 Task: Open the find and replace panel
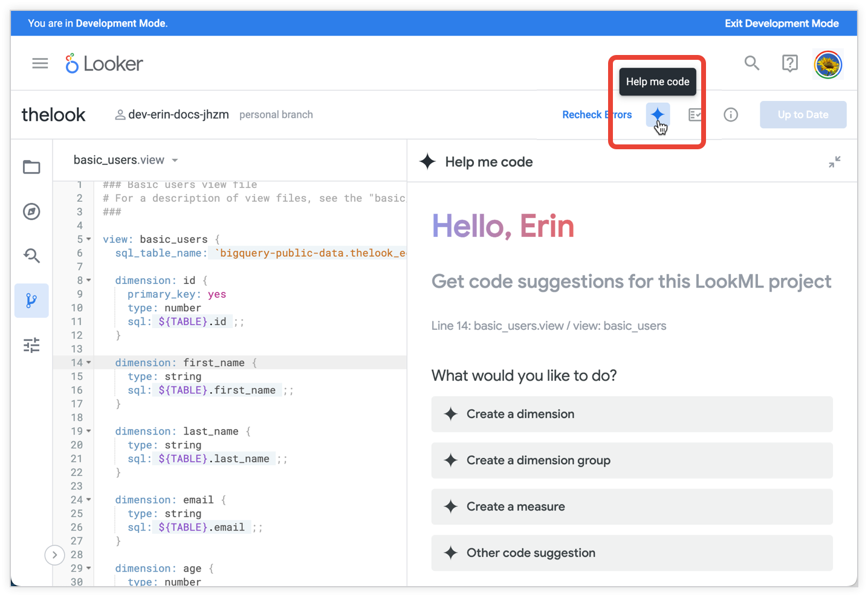point(31,256)
